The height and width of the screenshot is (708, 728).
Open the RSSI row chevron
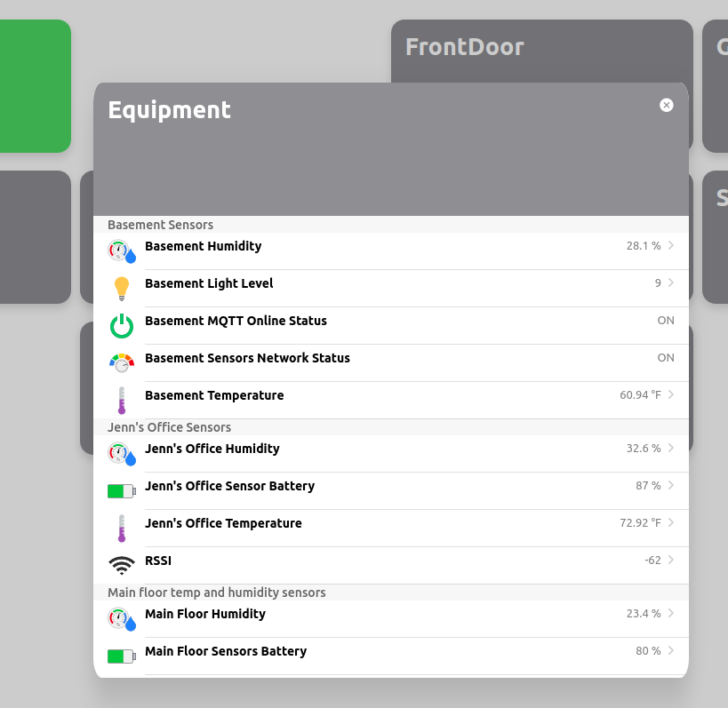tap(671, 561)
